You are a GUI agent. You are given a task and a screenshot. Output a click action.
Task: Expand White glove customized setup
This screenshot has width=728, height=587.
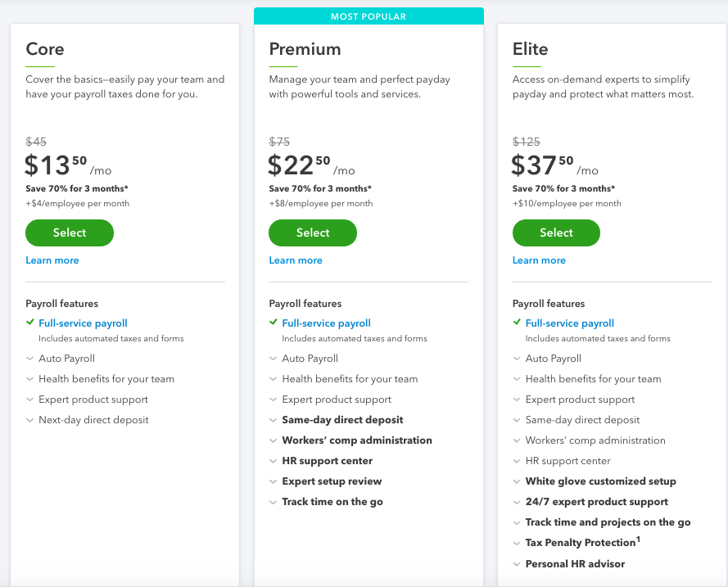click(595, 481)
